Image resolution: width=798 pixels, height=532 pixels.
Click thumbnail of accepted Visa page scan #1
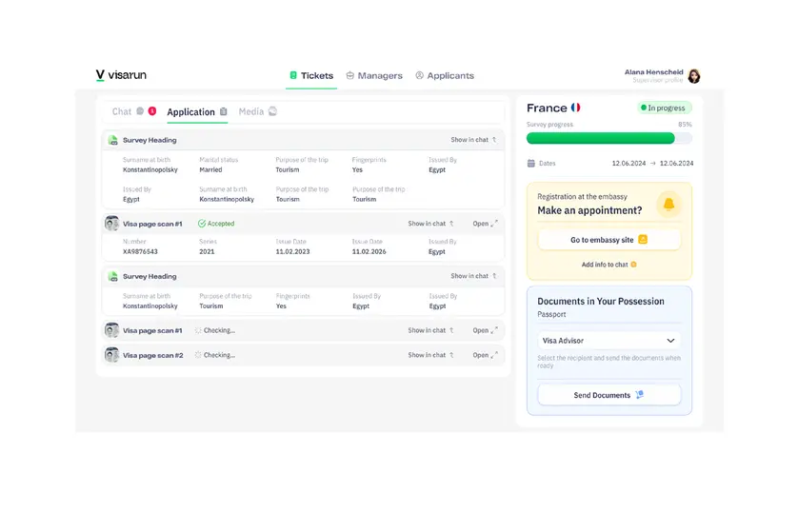point(112,224)
